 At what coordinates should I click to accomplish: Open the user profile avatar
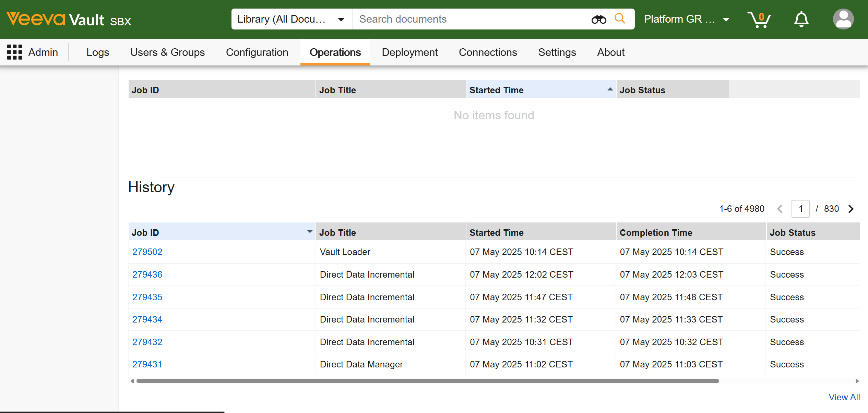click(x=843, y=20)
